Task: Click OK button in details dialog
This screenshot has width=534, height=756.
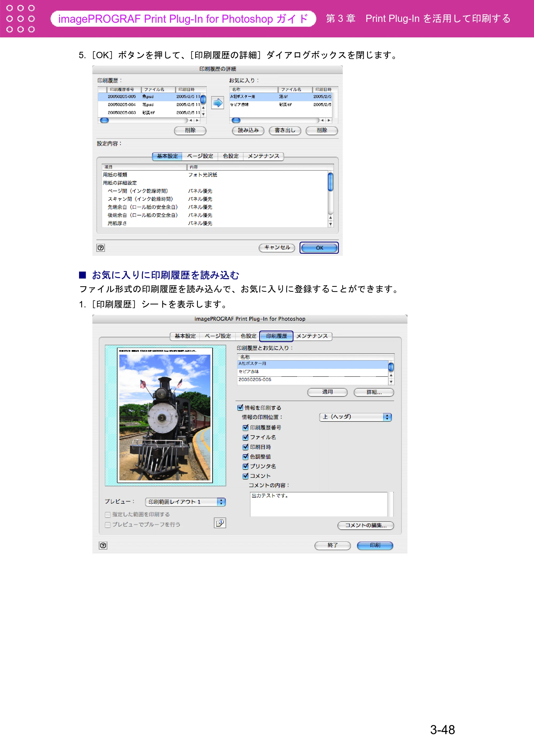Action: point(319,248)
